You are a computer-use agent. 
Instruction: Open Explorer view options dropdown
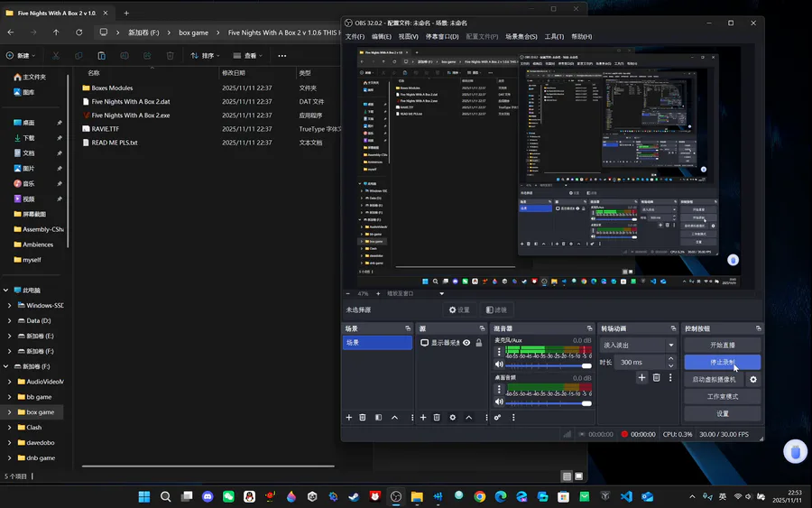pos(247,55)
